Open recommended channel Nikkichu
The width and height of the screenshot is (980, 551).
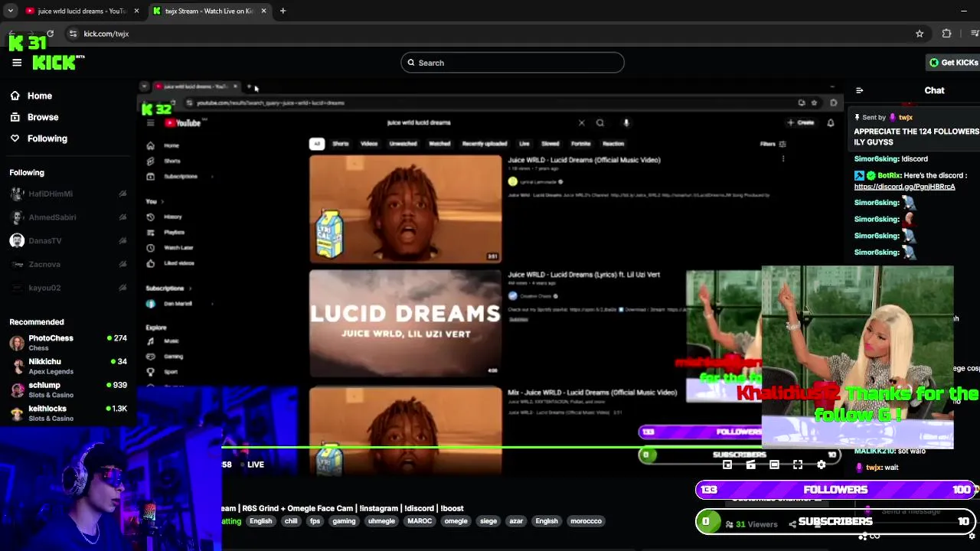(67, 366)
